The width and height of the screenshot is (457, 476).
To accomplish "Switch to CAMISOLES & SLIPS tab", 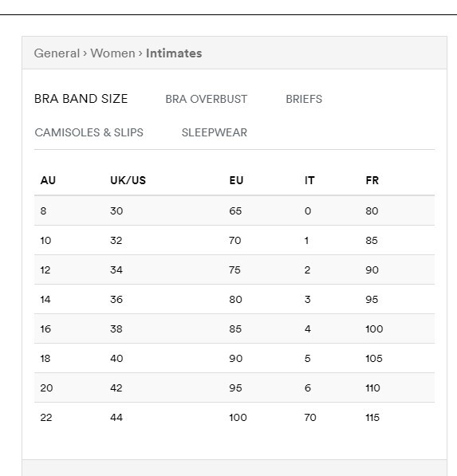I will [x=89, y=132].
